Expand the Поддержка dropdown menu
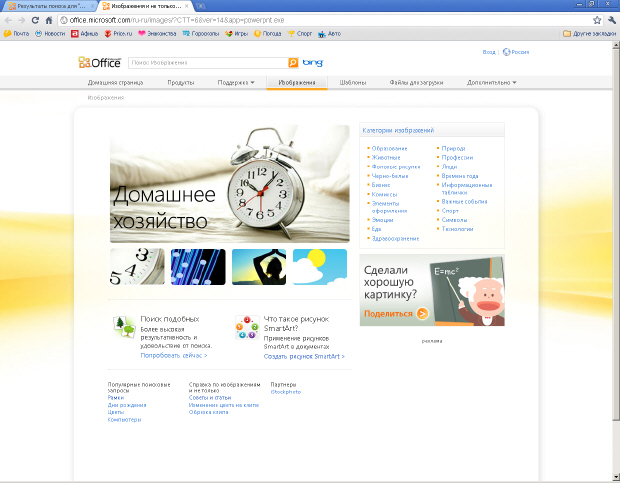The width and height of the screenshot is (620, 483). (x=236, y=83)
